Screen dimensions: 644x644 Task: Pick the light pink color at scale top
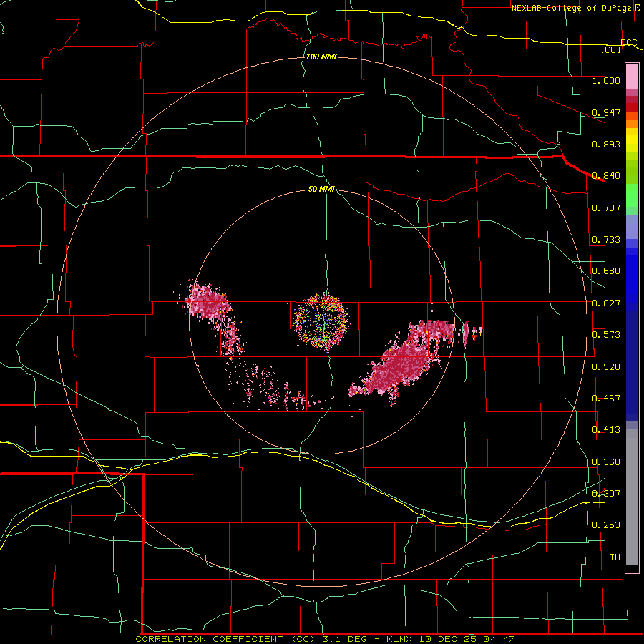[x=632, y=76]
